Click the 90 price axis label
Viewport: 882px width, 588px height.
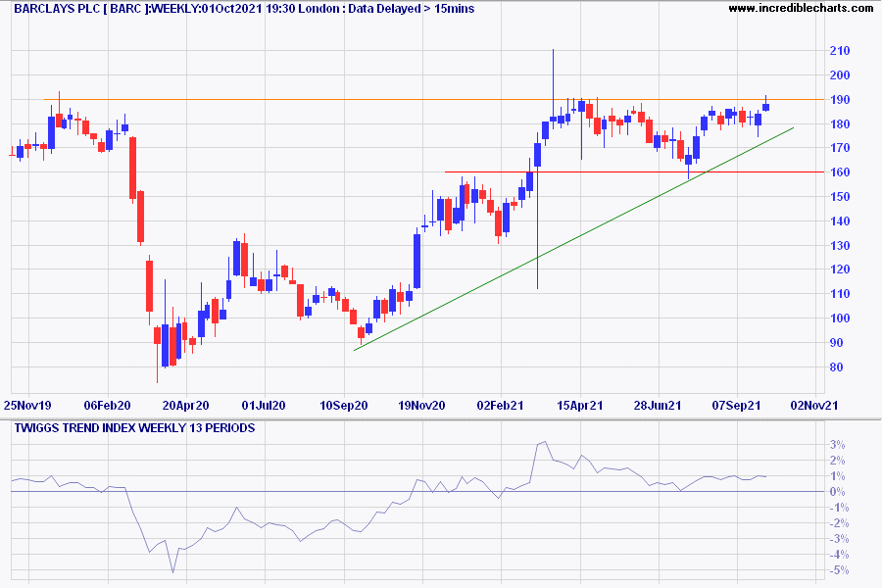[837, 342]
